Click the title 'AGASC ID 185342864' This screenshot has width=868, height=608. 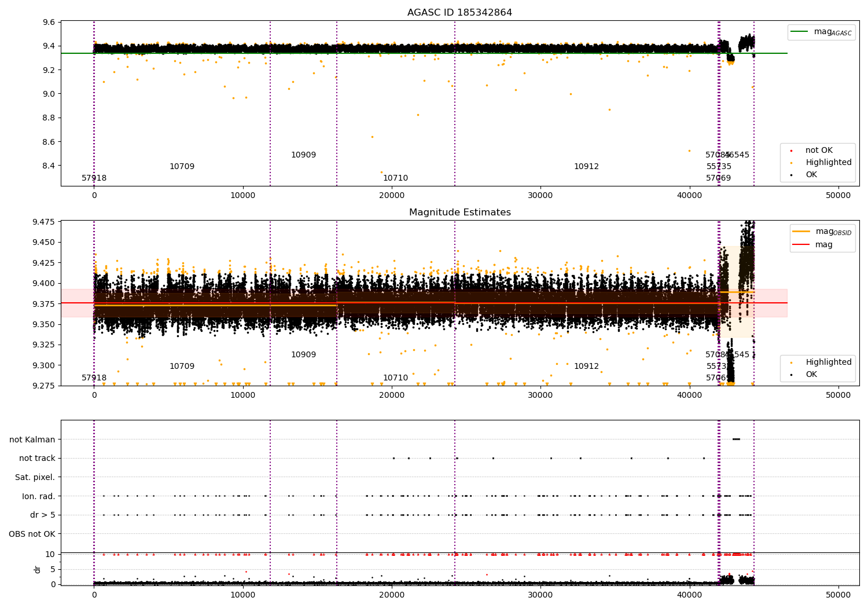[x=459, y=13]
